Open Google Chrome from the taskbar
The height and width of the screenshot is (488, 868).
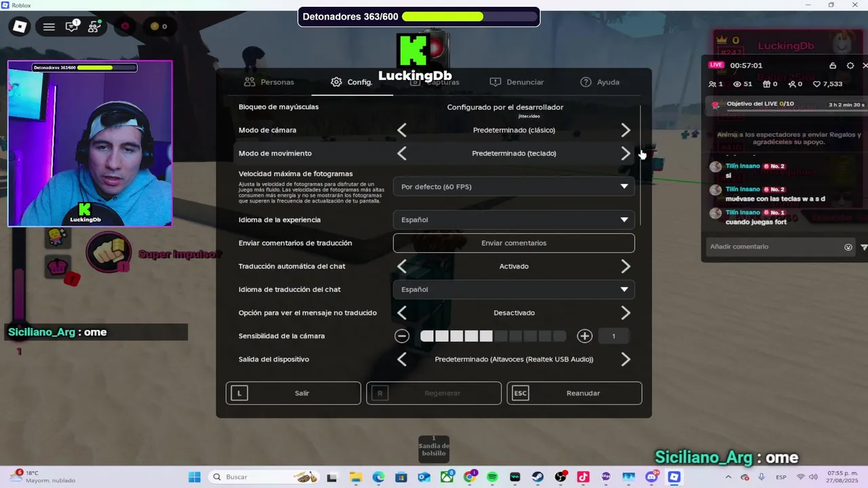(469, 477)
